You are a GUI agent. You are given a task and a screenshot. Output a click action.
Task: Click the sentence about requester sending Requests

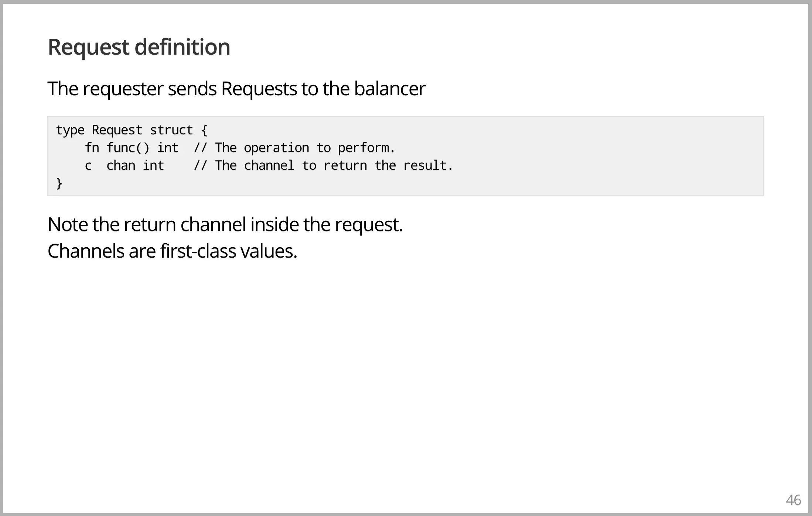click(x=236, y=89)
